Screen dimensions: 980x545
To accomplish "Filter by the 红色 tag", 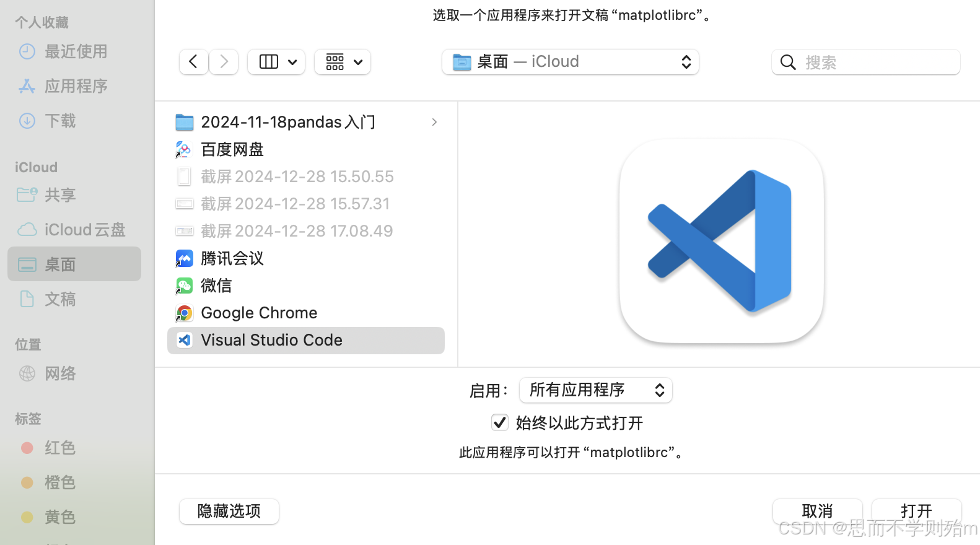I will [74, 448].
